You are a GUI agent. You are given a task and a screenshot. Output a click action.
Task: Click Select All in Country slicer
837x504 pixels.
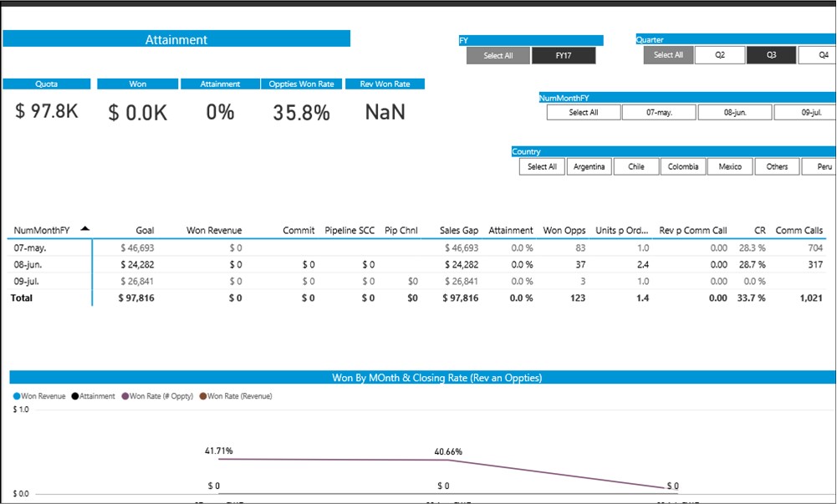[542, 166]
